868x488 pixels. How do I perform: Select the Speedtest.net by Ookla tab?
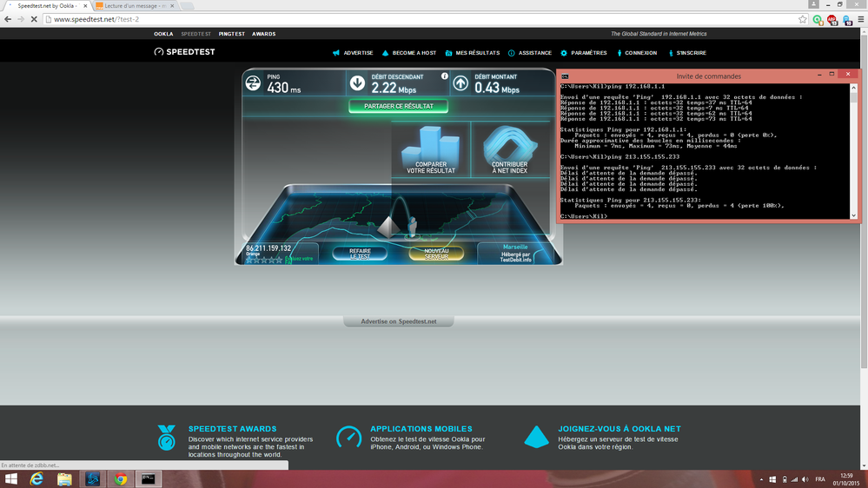coord(47,5)
